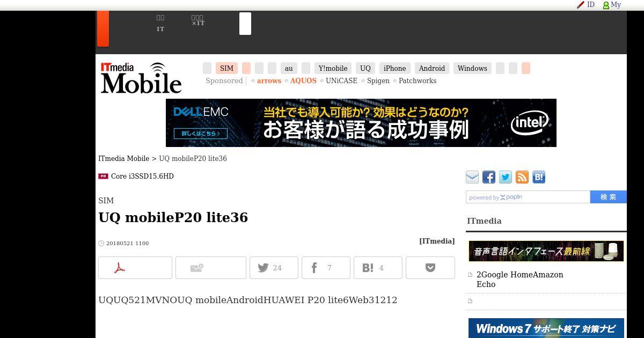The image size is (644, 338).
Task: Open the Spigen sponsored link
Action: pos(378,81)
